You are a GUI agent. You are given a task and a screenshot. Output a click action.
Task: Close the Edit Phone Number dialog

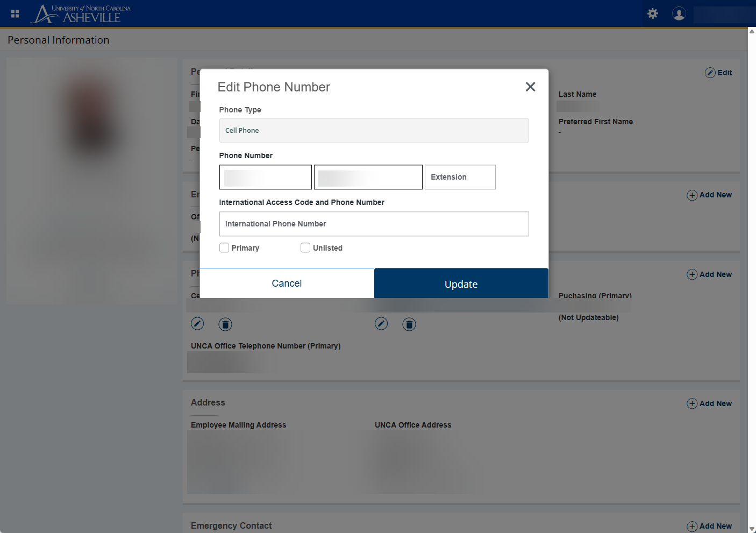click(530, 87)
